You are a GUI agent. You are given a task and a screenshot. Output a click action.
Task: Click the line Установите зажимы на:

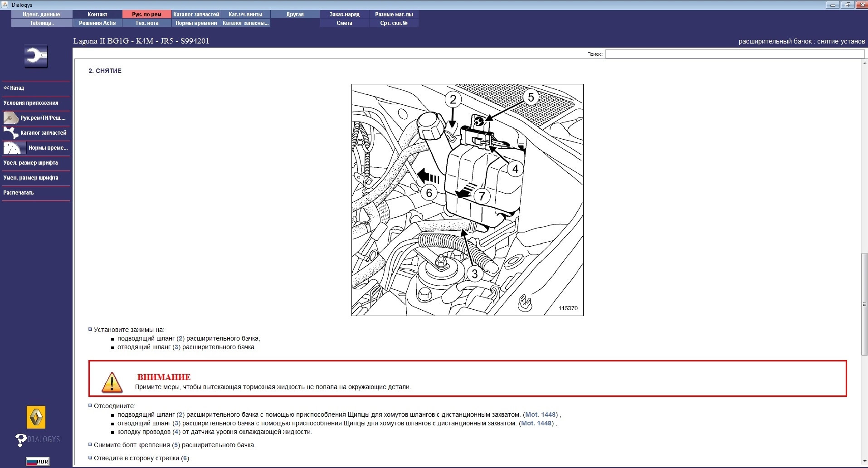point(129,330)
